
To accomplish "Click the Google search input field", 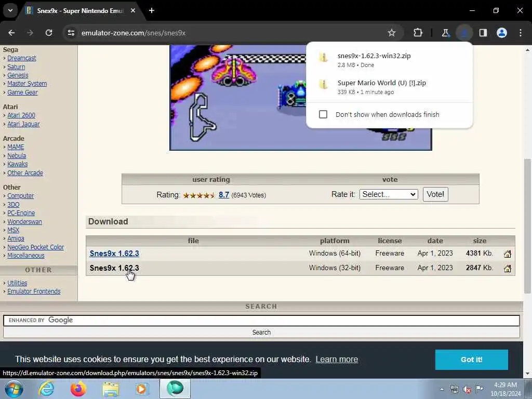I will click(261, 320).
